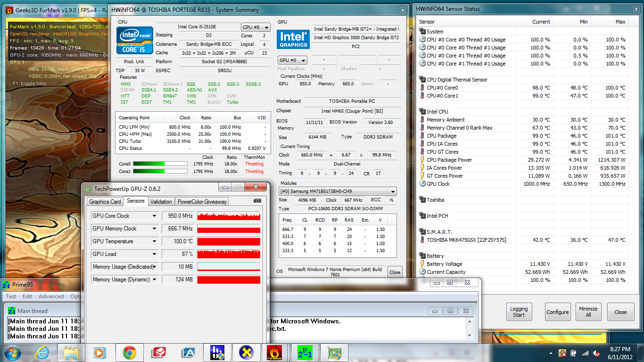Click the Minimize All button
Screen dimensions: 644x362
[588, 312]
